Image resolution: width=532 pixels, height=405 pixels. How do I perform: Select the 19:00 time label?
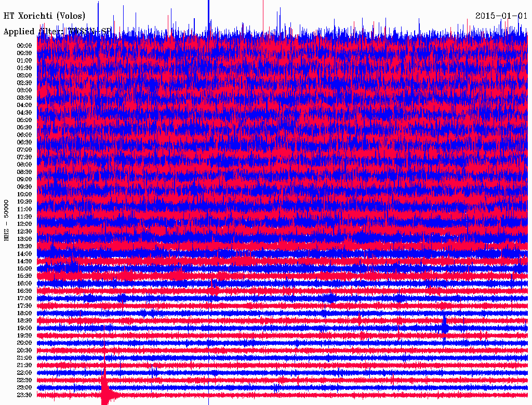(x=24, y=328)
